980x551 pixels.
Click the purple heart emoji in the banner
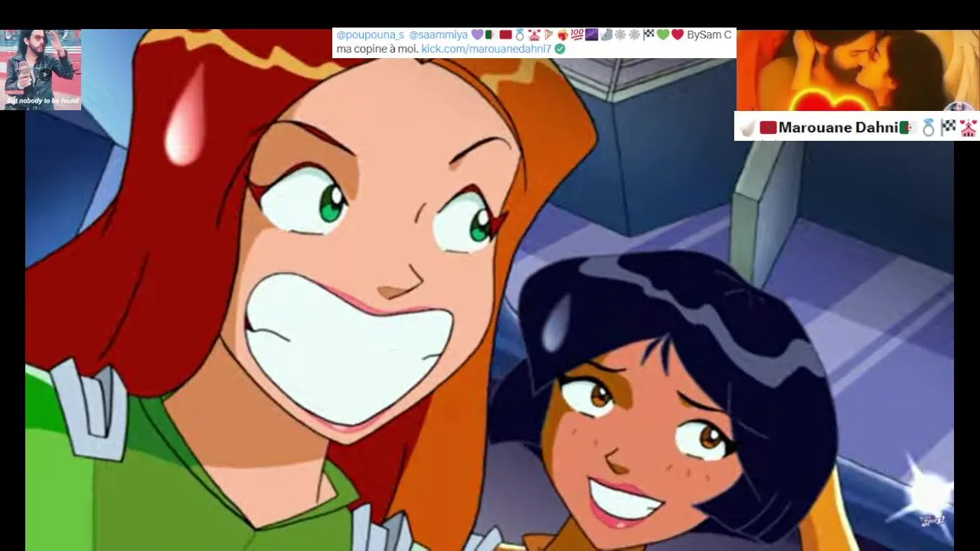click(477, 34)
